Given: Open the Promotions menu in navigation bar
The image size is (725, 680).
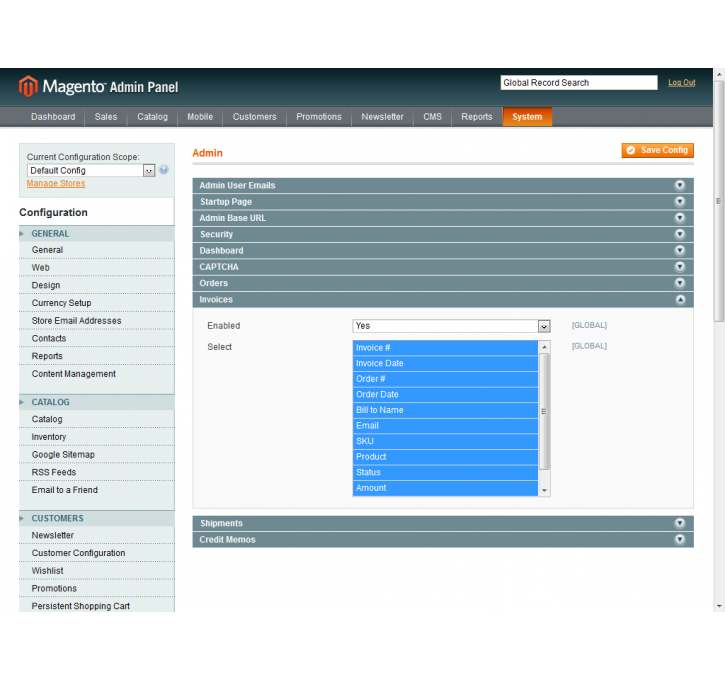Looking at the screenshot, I should click(x=319, y=117).
